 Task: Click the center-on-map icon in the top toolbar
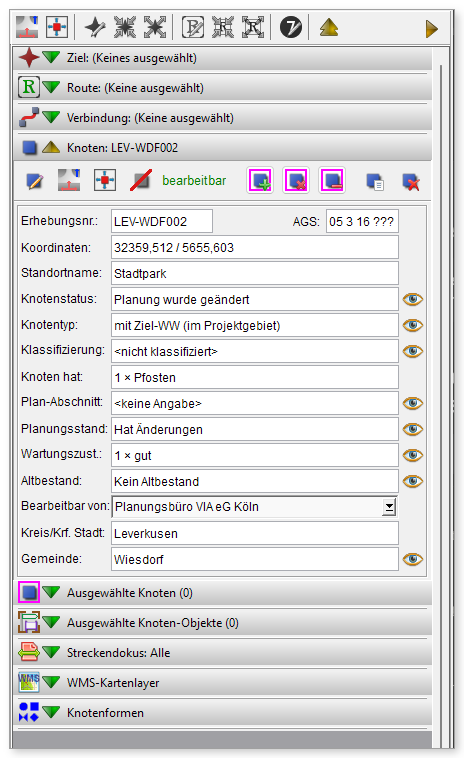[57, 27]
